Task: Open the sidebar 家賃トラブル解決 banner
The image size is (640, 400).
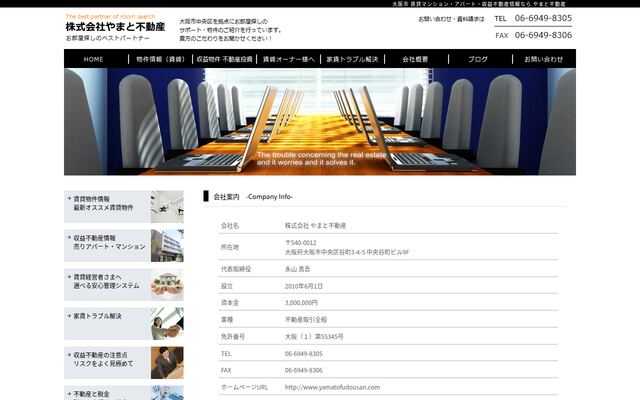Action: 124,324
